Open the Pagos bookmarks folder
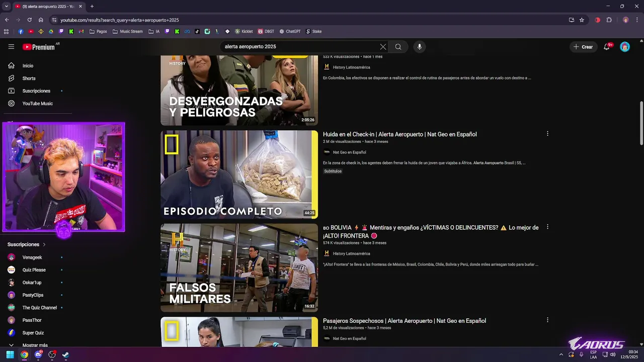The width and height of the screenshot is (644, 362). point(98,31)
